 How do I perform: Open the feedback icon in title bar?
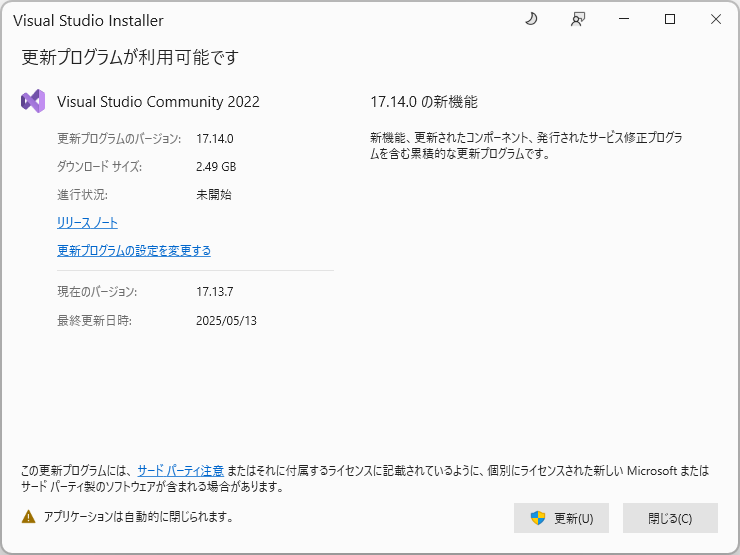(578, 19)
